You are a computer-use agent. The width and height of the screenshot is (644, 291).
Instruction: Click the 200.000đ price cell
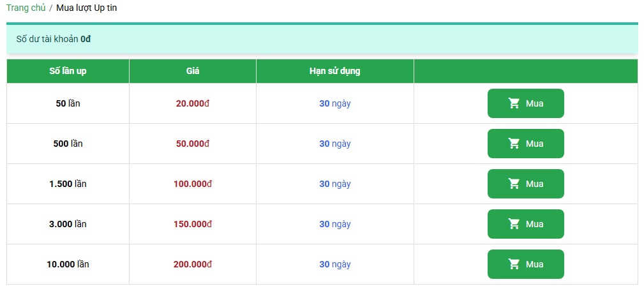coord(193,264)
